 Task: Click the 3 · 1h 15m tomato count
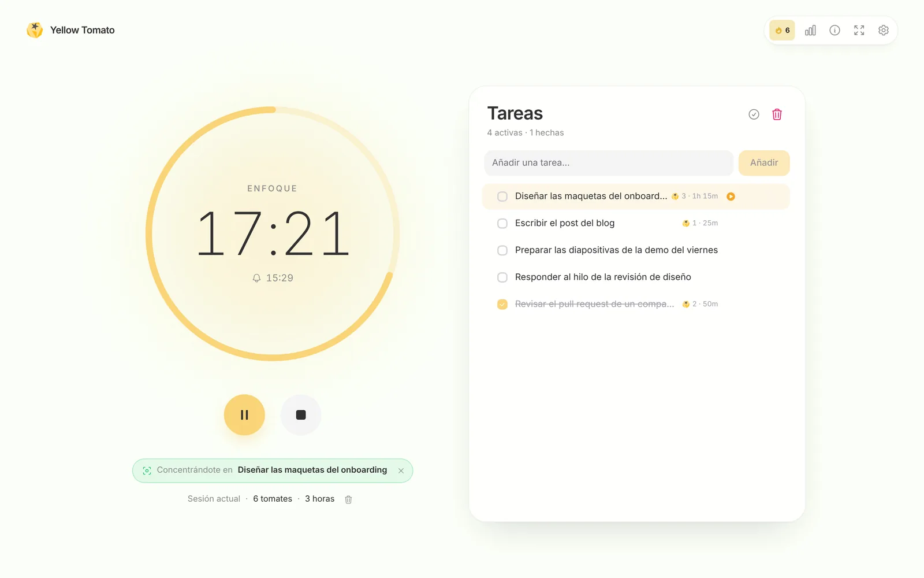695,197
